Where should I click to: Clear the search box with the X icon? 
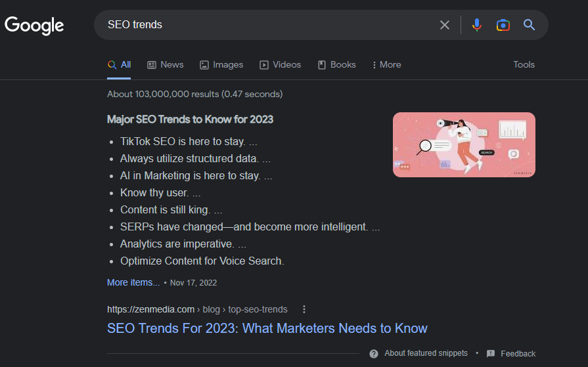[x=444, y=25]
